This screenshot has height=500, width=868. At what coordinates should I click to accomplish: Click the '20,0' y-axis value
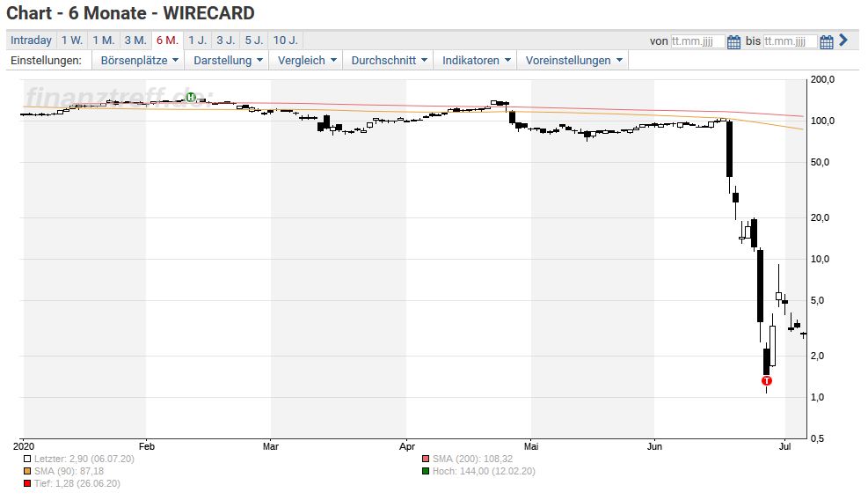(821, 217)
